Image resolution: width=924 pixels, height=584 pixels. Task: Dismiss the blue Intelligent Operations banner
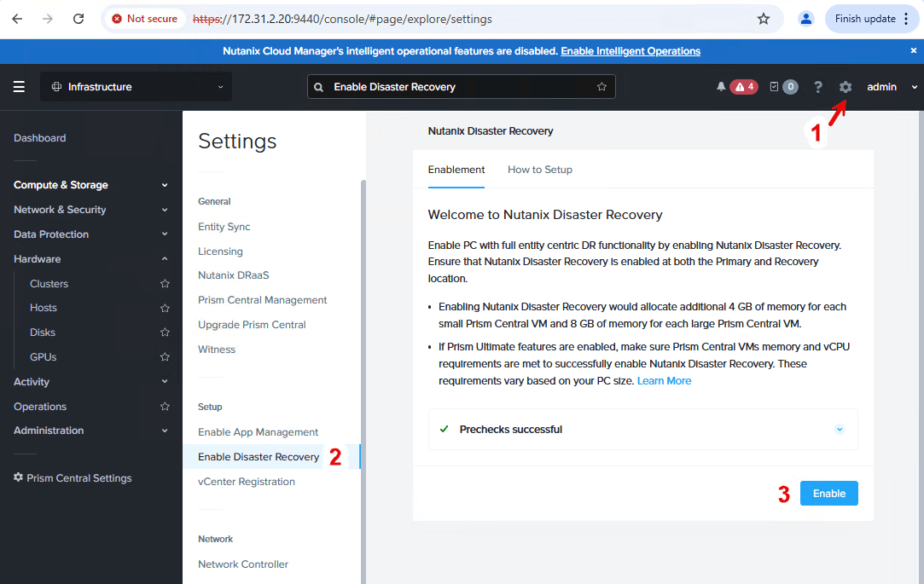914,50
